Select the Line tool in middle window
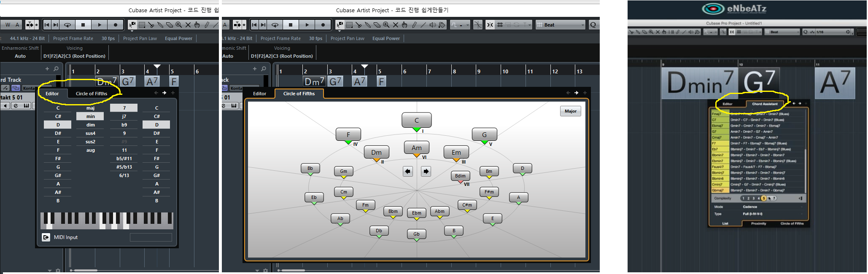868x274 pixels. point(423,25)
